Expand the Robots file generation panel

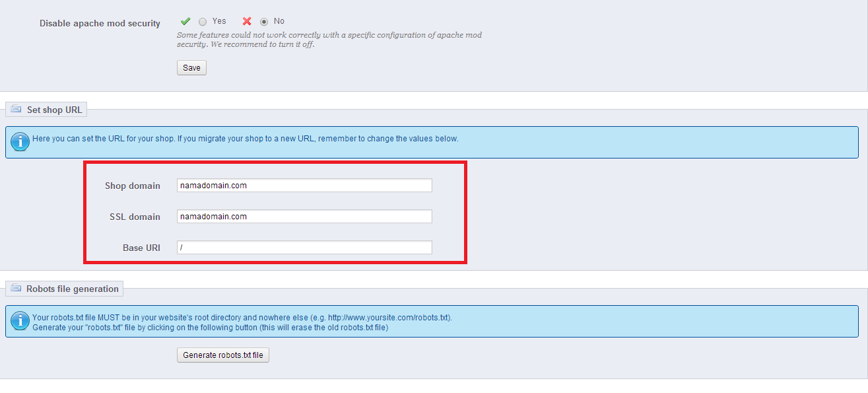coord(64,289)
